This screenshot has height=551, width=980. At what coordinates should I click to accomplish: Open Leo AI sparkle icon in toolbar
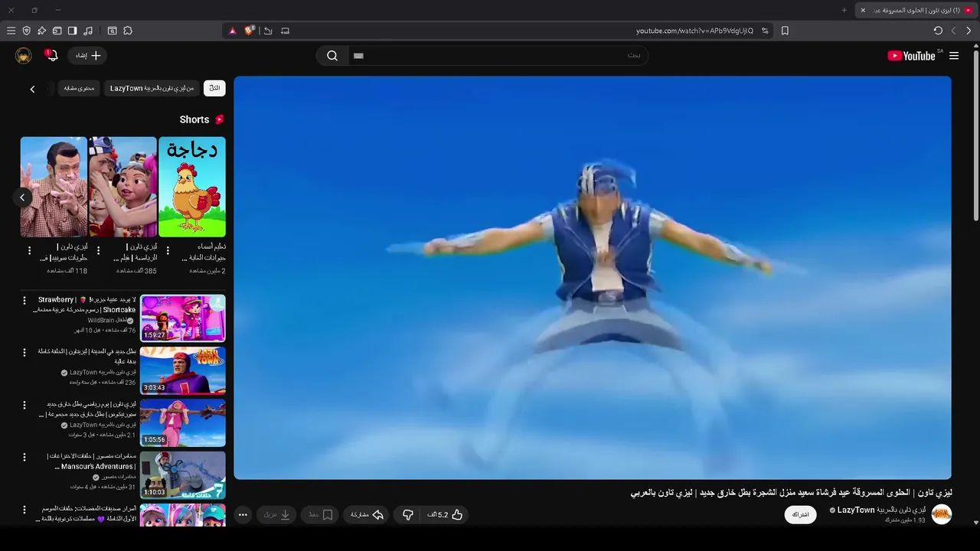click(x=41, y=31)
